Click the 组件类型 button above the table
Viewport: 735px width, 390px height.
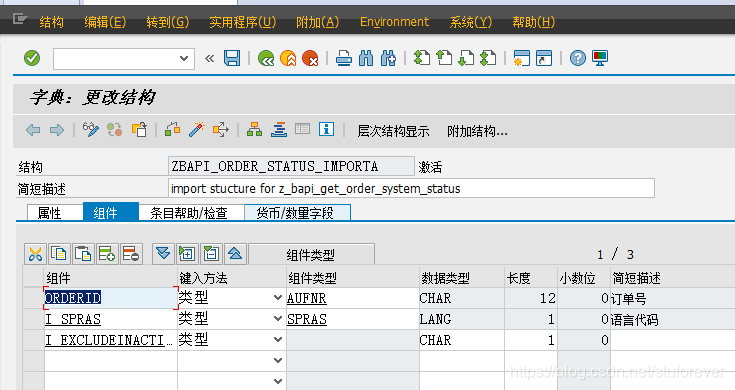[x=311, y=255]
